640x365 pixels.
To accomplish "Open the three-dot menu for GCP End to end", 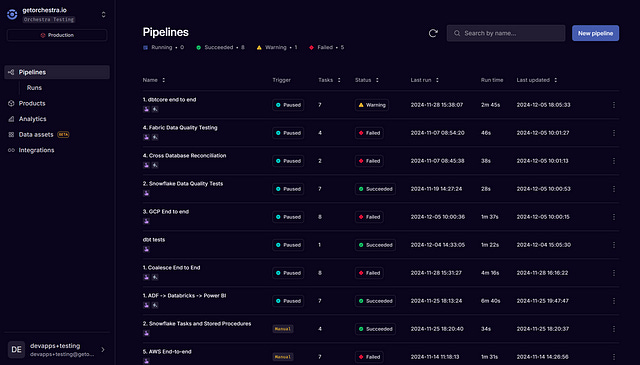I will [613, 217].
